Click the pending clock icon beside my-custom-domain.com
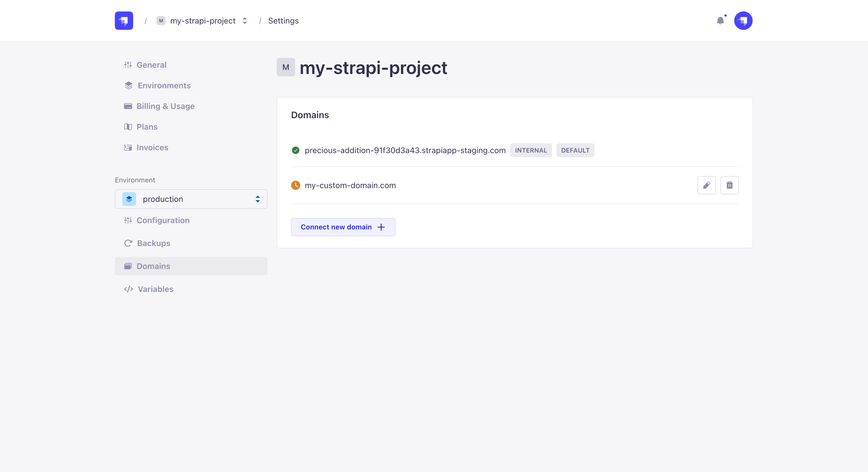The height and width of the screenshot is (472, 868). coord(296,185)
